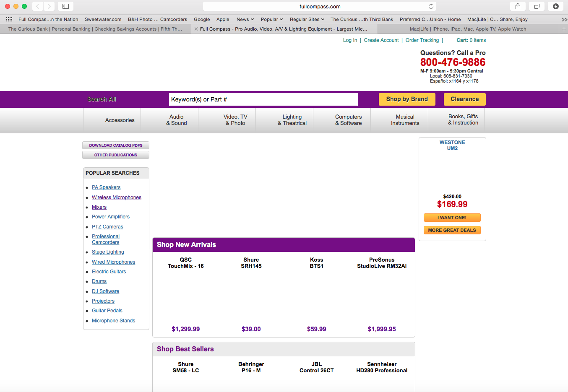
Task: Click Download Catalog PDFs button
Action: coord(116,145)
